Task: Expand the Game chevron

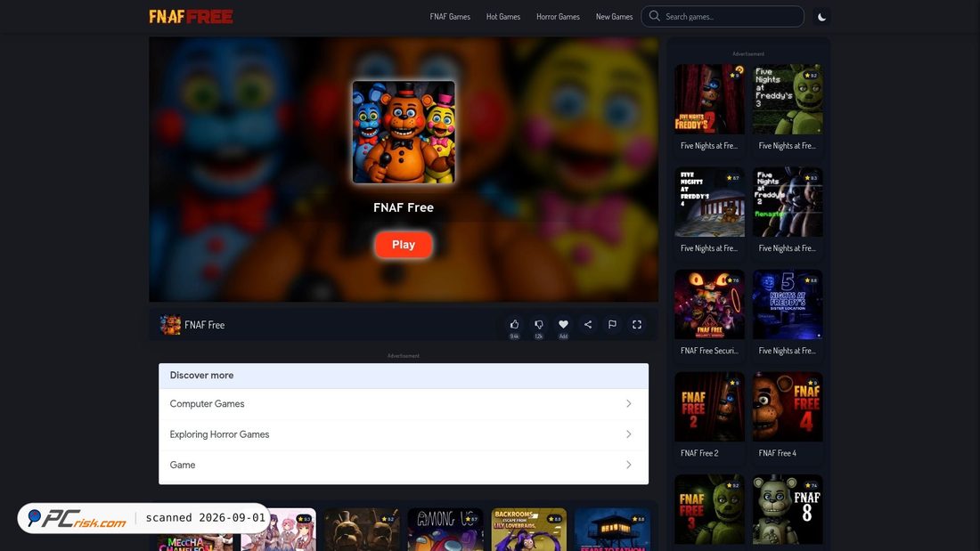Action: click(x=629, y=465)
